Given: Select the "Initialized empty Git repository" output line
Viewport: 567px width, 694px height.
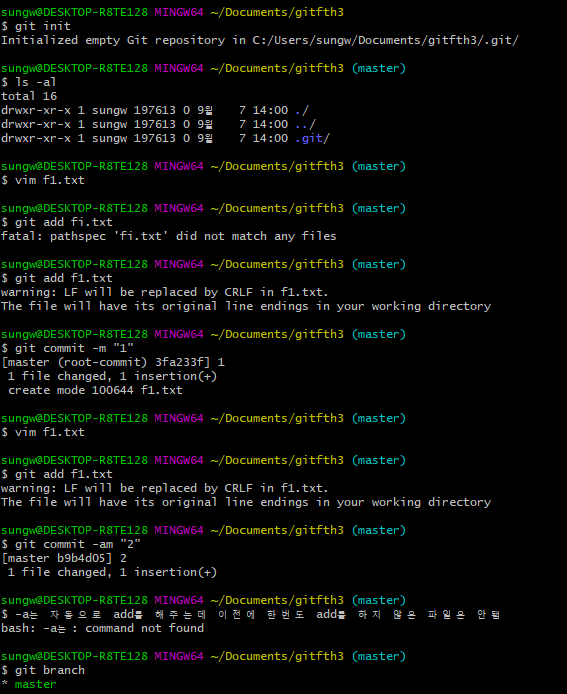Looking at the screenshot, I should point(260,40).
